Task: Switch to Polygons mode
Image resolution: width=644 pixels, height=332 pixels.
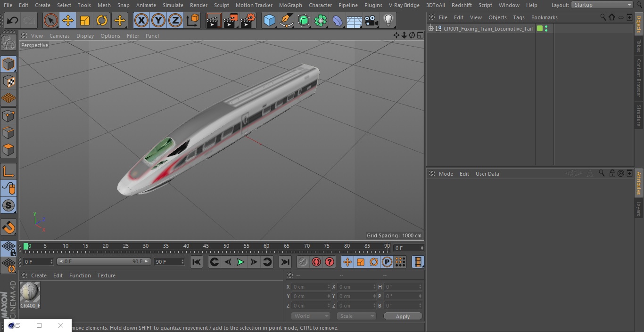Action: [x=8, y=150]
